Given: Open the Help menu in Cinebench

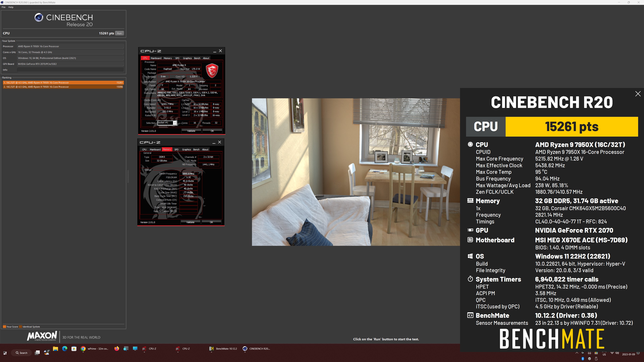Looking at the screenshot, I should (11, 7).
